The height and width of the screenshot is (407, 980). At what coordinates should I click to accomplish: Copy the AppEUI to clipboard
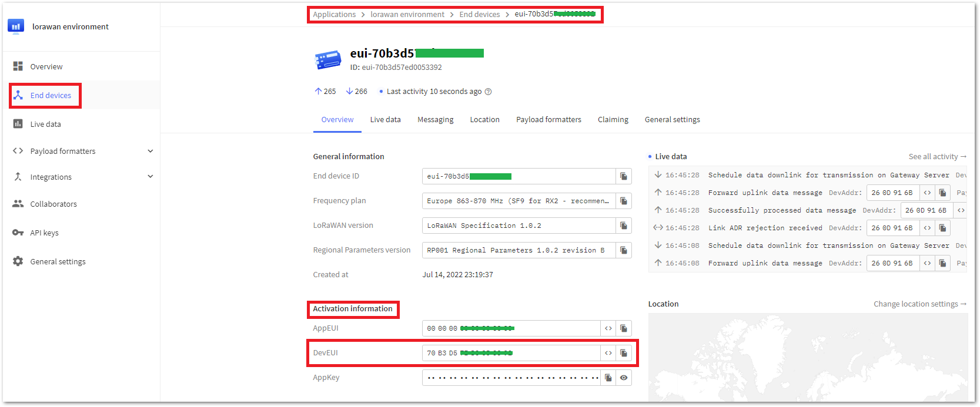click(624, 328)
